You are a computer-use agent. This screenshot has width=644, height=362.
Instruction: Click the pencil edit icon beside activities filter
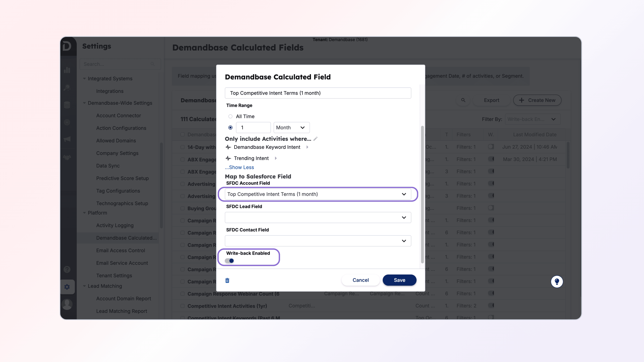click(315, 139)
